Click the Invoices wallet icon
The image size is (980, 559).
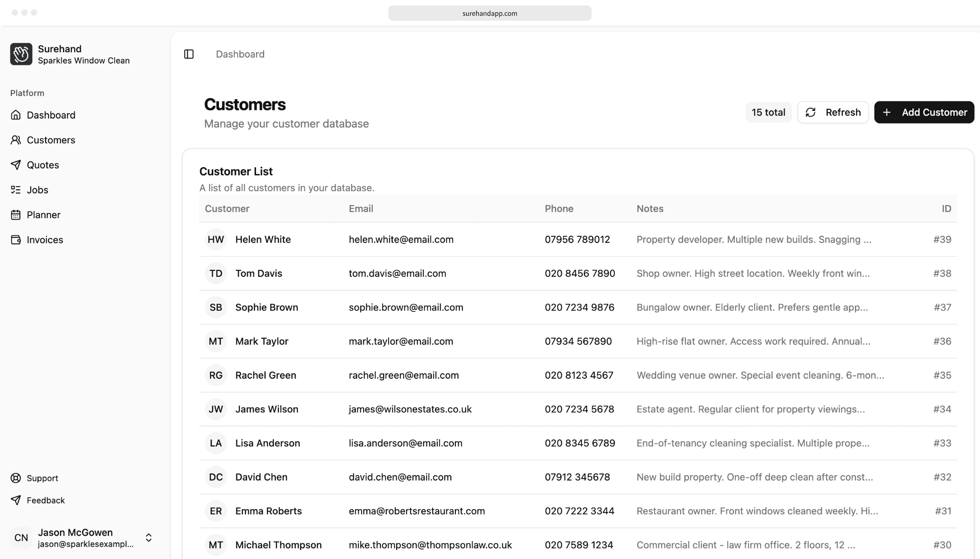click(16, 240)
